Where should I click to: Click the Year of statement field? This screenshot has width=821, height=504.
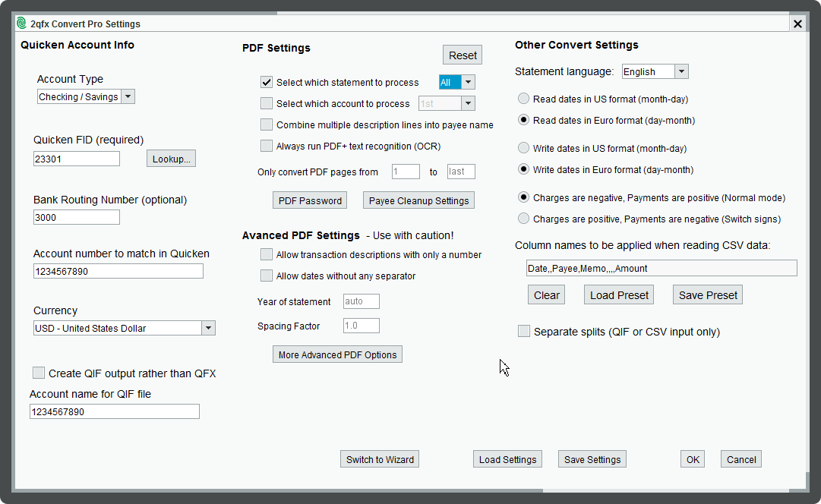pyautogui.click(x=362, y=301)
